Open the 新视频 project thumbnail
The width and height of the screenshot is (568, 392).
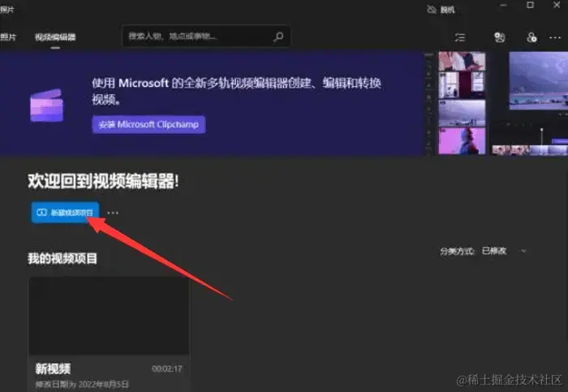(x=109, y=316)
